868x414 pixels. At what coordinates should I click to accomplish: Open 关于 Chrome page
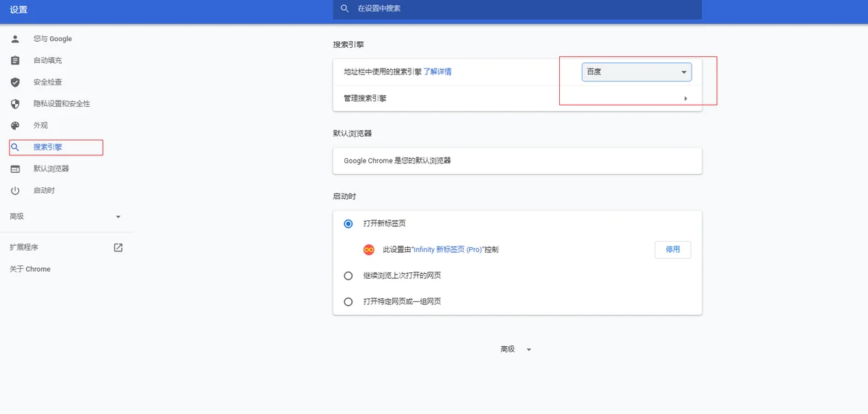click(30, 269)
